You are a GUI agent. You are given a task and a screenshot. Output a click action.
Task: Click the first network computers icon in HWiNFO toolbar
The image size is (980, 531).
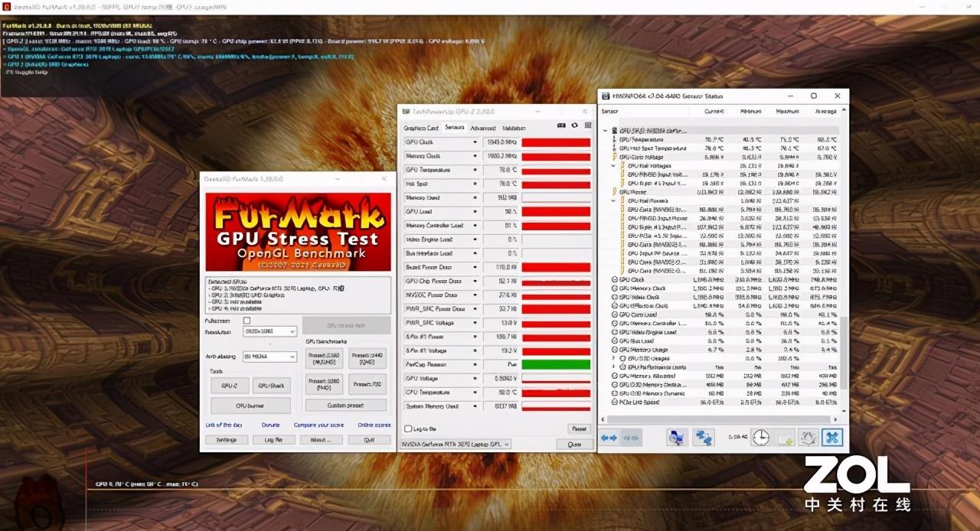click(677, 437)
